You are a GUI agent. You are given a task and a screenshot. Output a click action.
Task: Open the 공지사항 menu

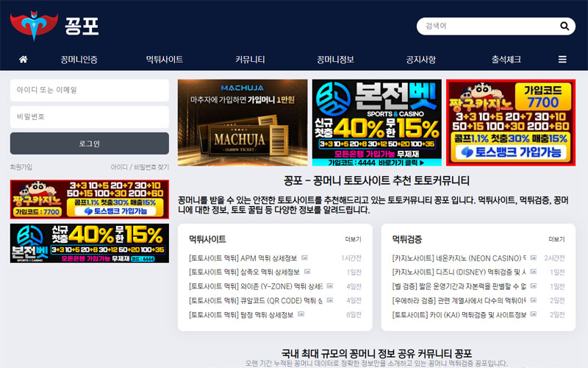click(x=421, y=60)
